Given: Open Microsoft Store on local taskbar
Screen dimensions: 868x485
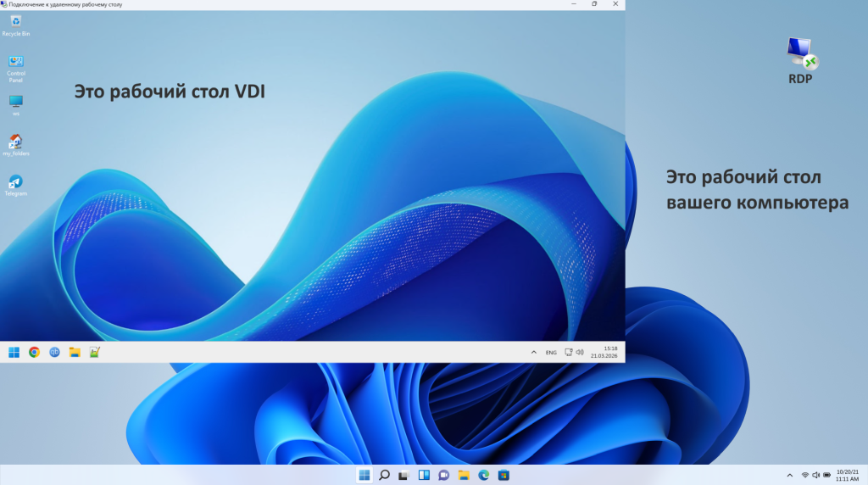Looking at the screenshot, I should (x=504, y=475).
